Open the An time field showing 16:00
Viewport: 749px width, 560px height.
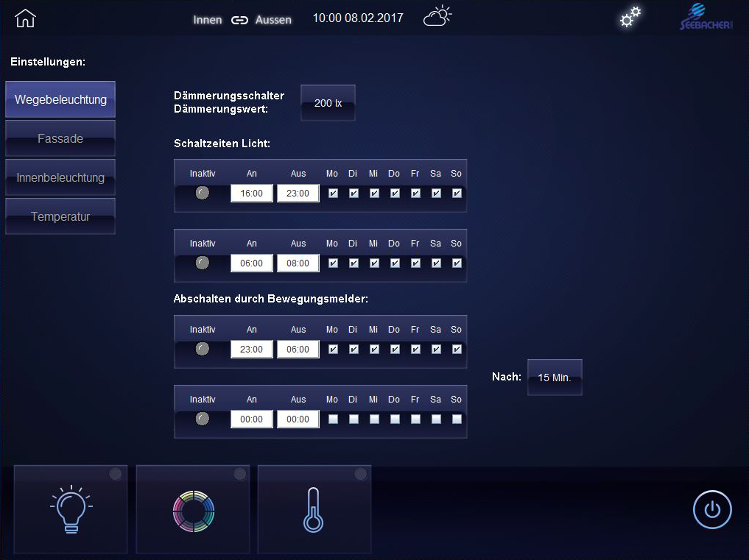tap(252, 194)
